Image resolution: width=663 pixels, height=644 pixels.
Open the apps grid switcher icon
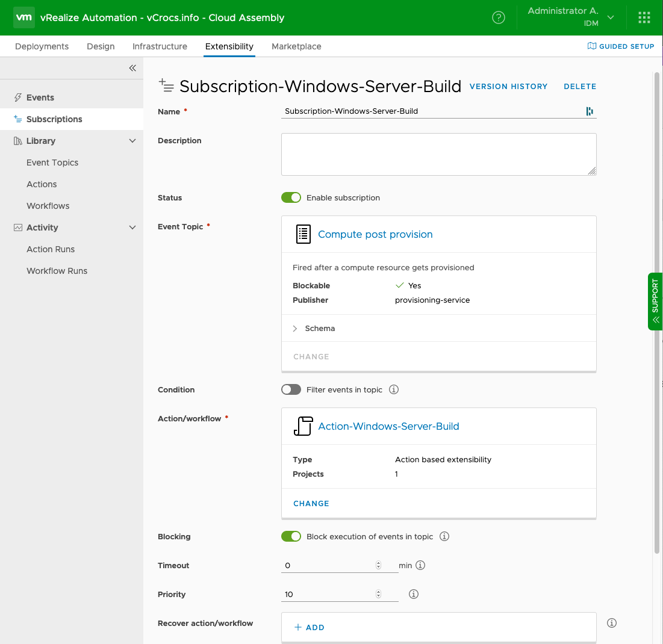(x=644, y=17)
